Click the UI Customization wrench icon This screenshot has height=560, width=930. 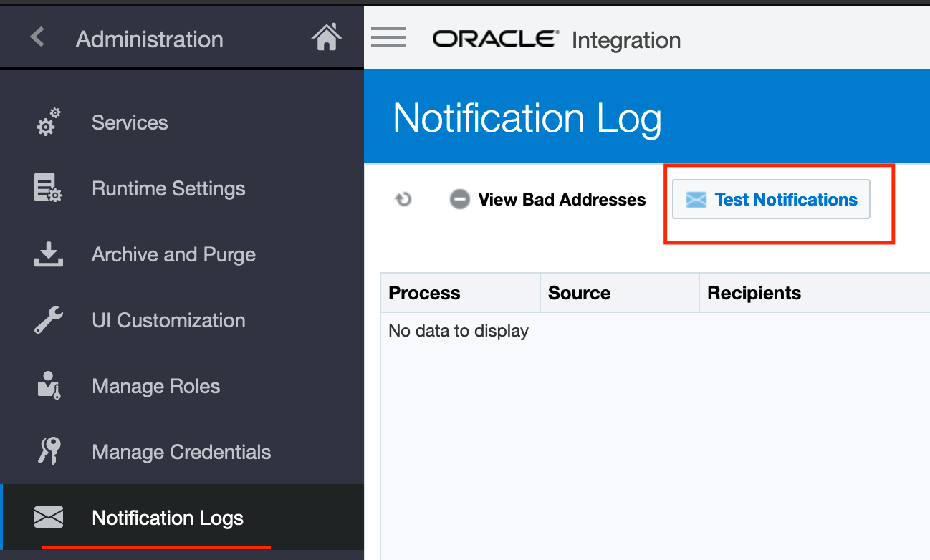tap(49, 320)
